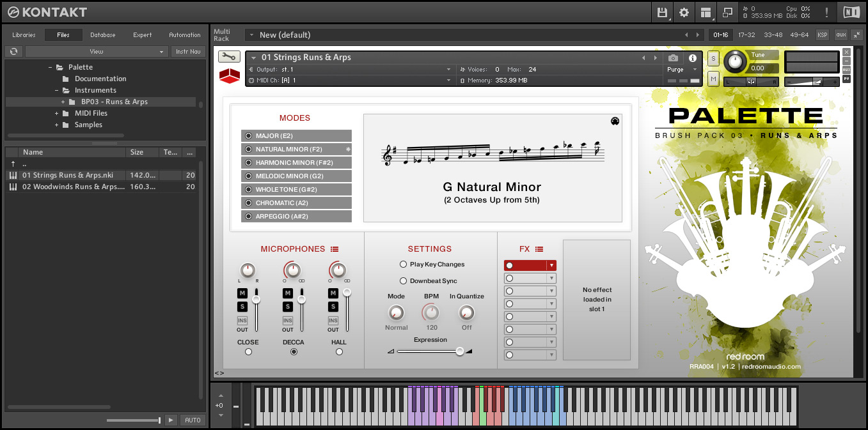Screen dimensions: 868x430
Task: Switch to the Libraries tab
Action: pyautogui.click(x=24, y=35)
